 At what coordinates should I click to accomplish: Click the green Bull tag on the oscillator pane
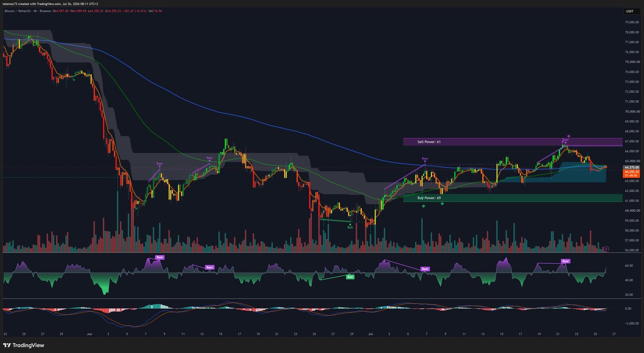(x=350, y=277)
